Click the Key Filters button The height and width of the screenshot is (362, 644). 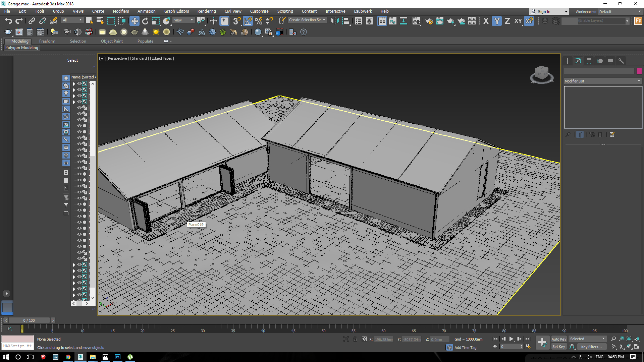pyautogui.click(x=592, y=347)
